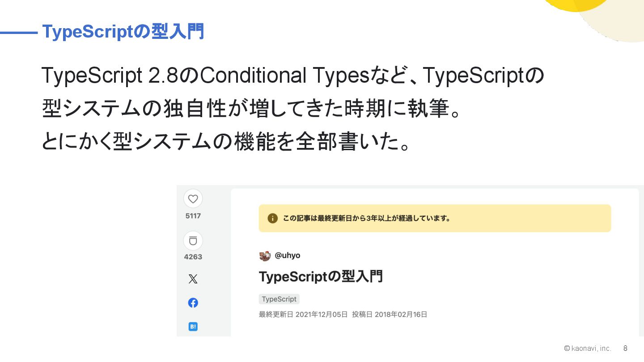Share the article on Facebook
Viewport: 644px width, 362px height.
tap(193, 303)
